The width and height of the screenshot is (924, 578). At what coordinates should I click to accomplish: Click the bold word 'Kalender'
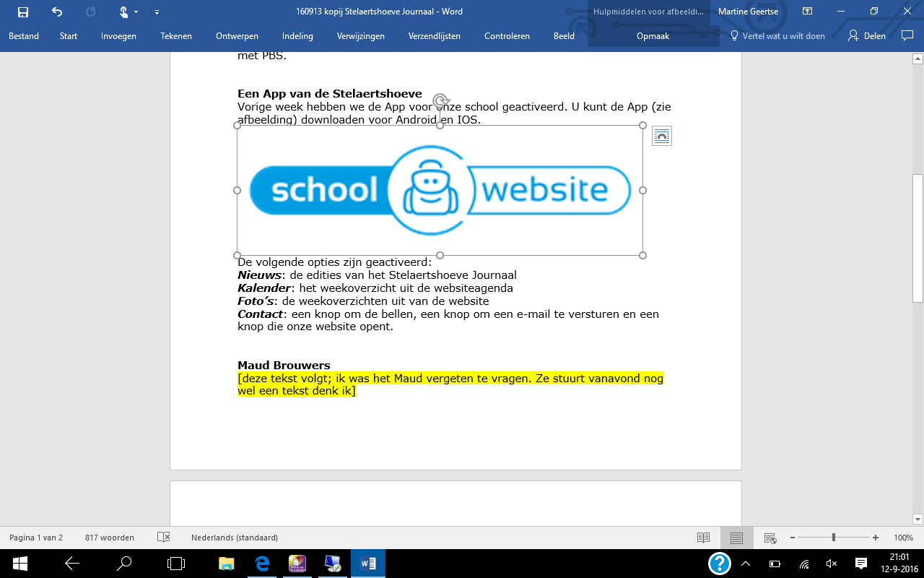click(264, 288)
